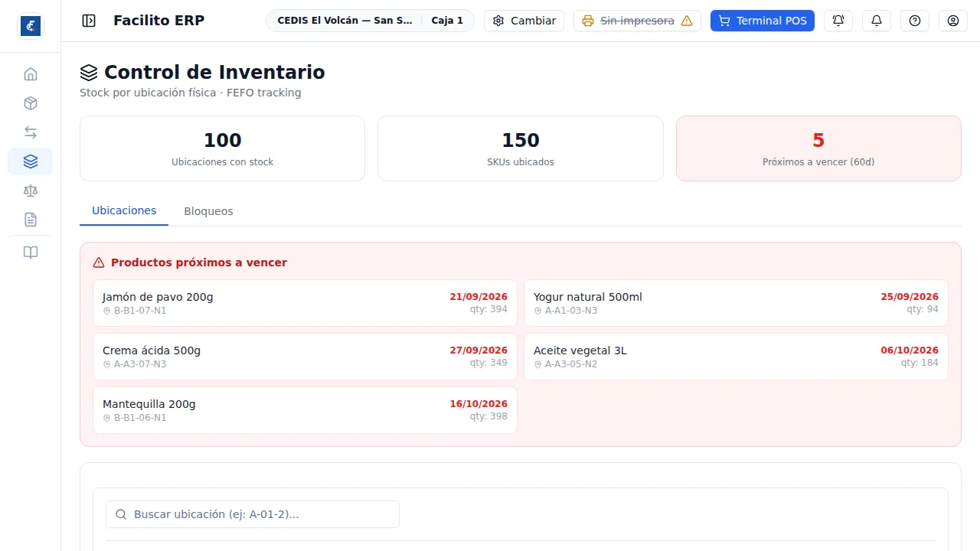980x551 pixels.
Task: Open the Home icon in the sidebar
Action: pos(31,74)
